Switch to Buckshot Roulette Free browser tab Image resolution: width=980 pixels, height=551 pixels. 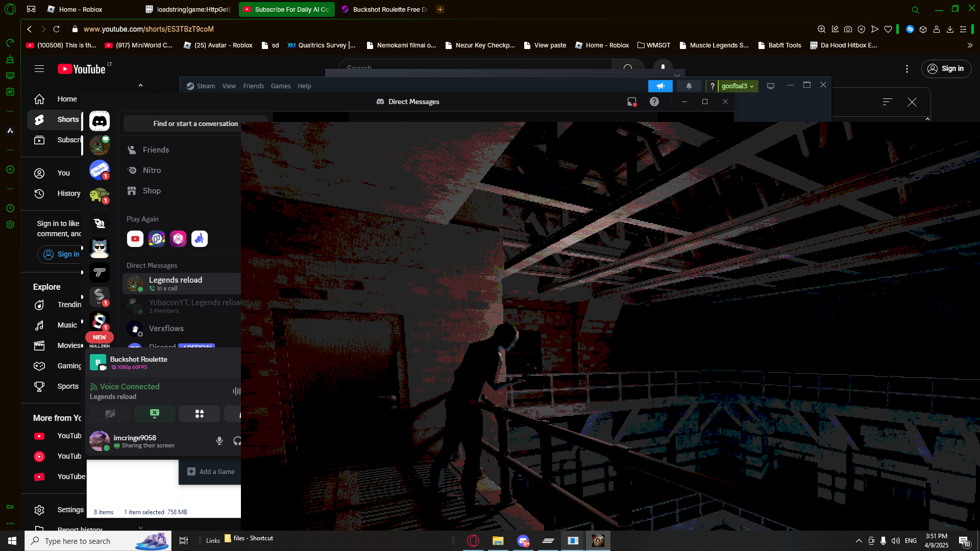pyautogui.click(x=384, y=9)
